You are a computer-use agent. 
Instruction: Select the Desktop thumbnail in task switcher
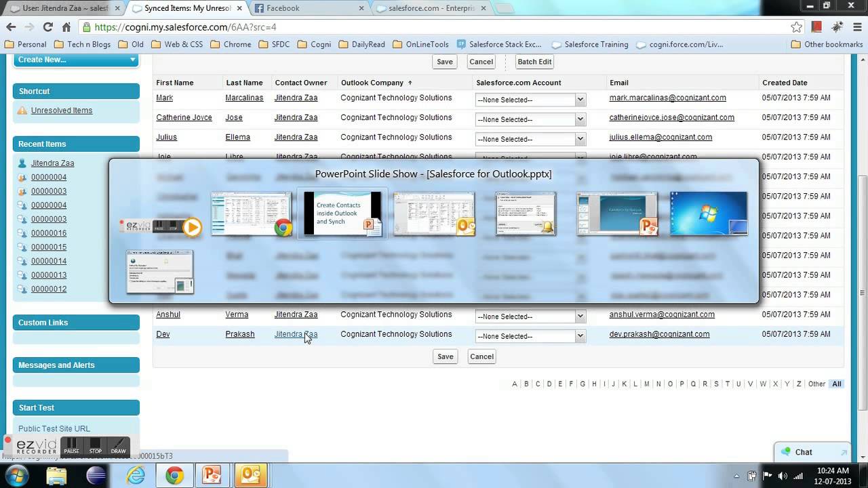[709, 213]
